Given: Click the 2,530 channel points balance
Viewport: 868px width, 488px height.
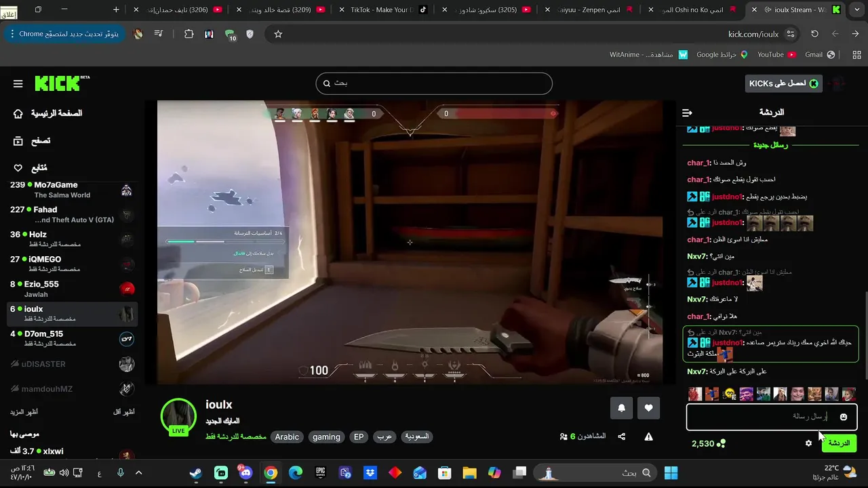Looking at the screenshot, I should (709, 443).
